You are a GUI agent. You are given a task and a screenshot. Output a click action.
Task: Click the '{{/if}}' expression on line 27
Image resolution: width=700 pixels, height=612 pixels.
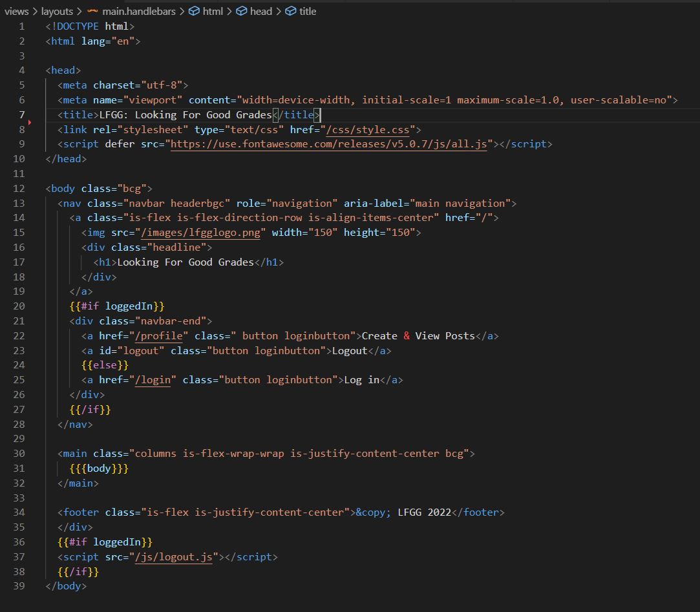click(x=90, y=409)
